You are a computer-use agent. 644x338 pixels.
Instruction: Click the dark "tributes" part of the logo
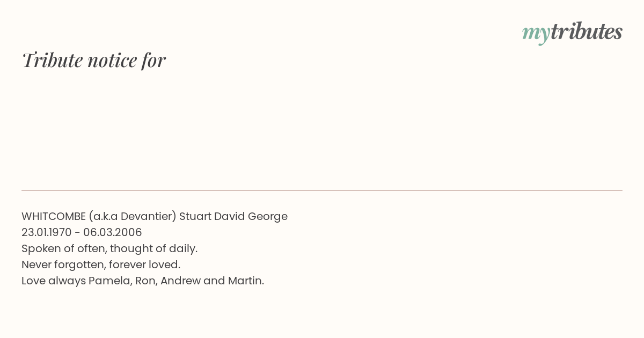(x=587, y=32)
